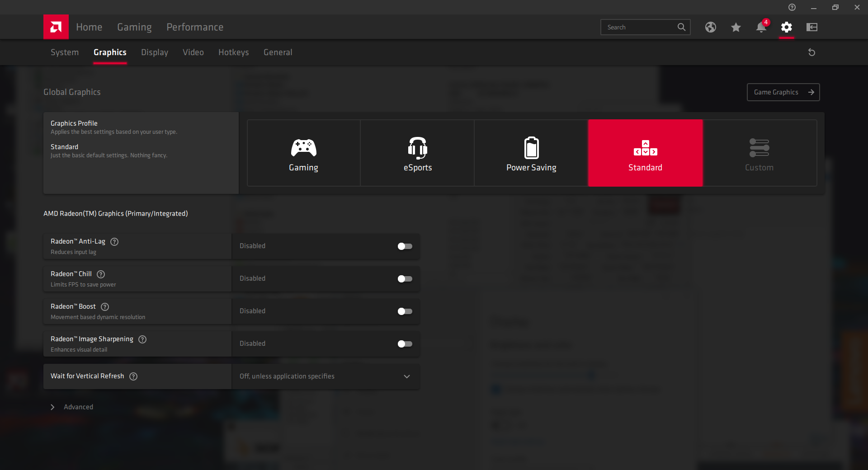Viewport: 868px width, 470px height.
Task: Click the Chill Disabled status text
Action: [x=252, y=278]
